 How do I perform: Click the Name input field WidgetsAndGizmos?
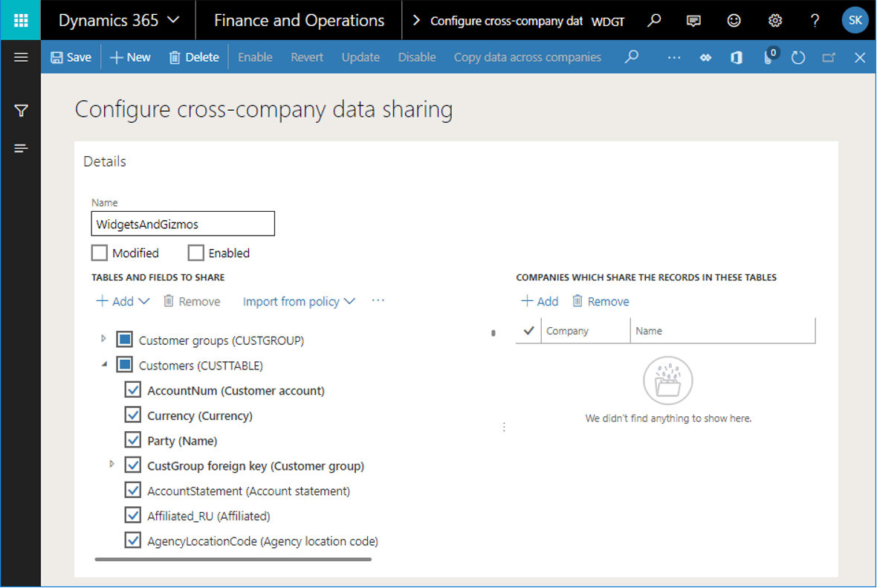point(183,224)
